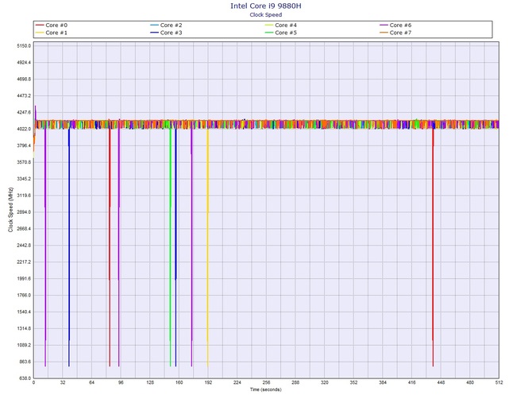Click the Core #5 green legend line

click(269, 33)
